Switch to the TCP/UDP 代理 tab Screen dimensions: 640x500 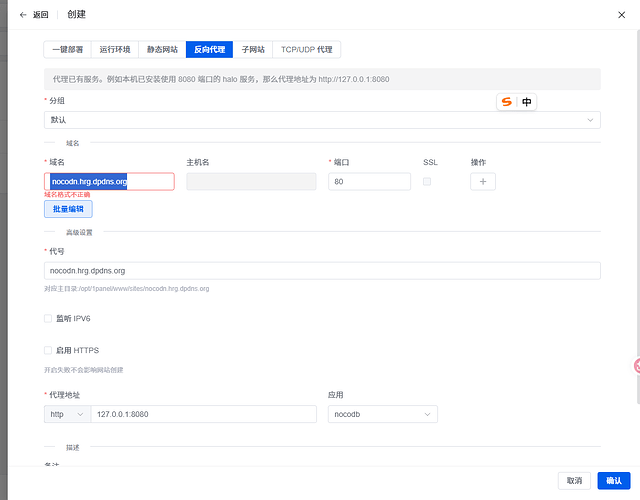307,49
